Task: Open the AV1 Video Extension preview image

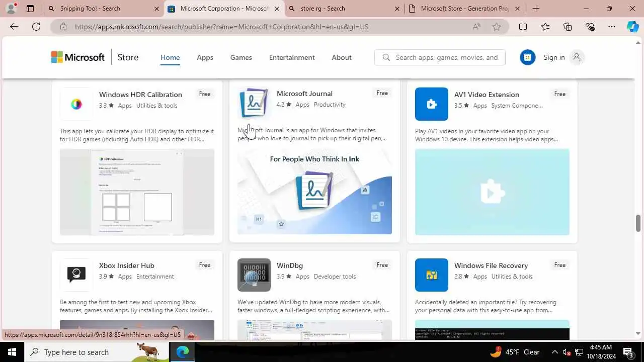Action: coord(492,192)
